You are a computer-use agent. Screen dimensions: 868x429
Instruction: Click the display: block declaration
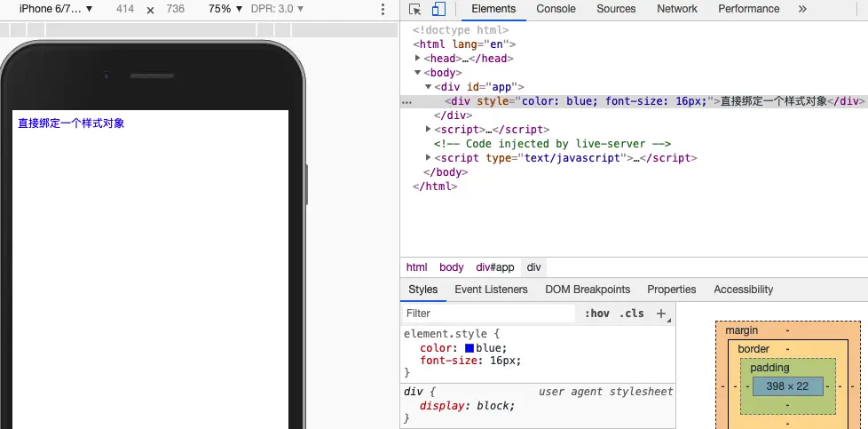[x=467, y=406]
